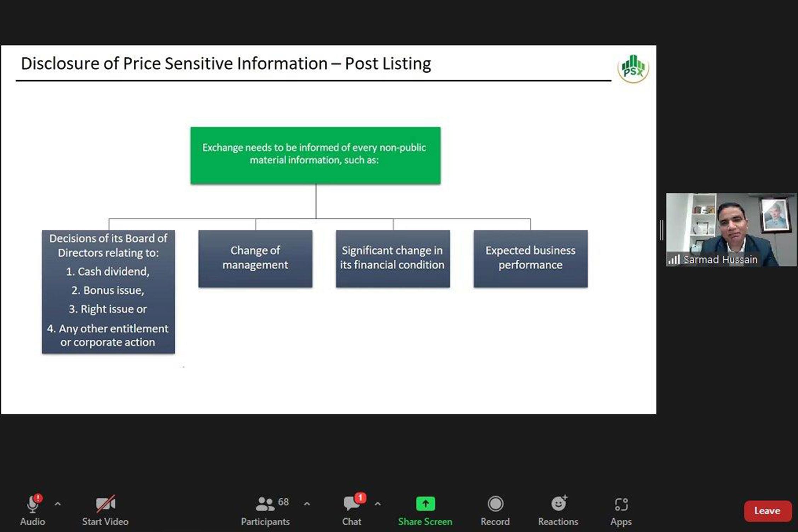Screen dimensions: 798x532
Task: Click 'Decisions of its Board of Directors' heading
Action: 108,245
